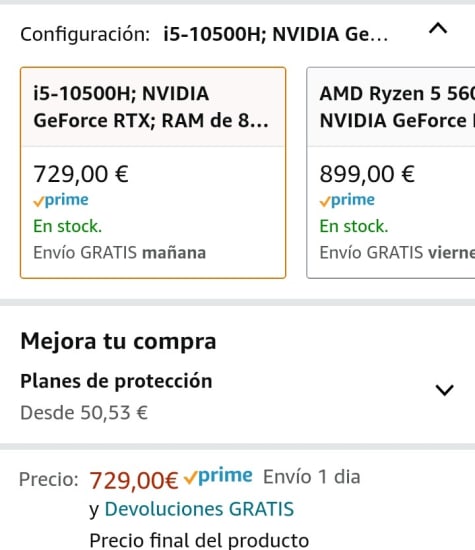475x550 pixels.
Task: Click the 729,00 € price in first card
Action: point(81,174)
